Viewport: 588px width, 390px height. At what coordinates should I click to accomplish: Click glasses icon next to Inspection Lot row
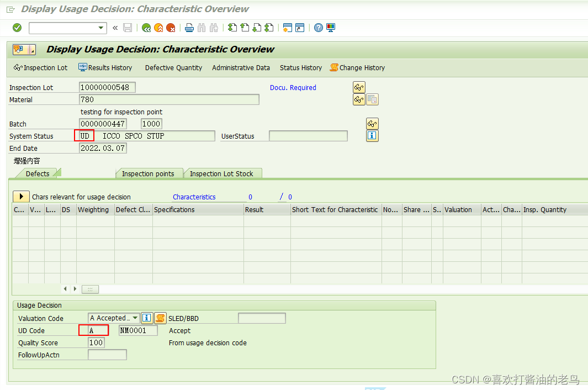[x=359, y=87]
